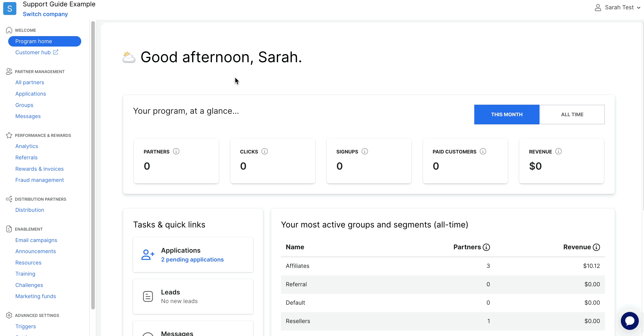Click the external link icon beside Customer hub
Viewport: 644px width, 336px height.
coord(56,52)
